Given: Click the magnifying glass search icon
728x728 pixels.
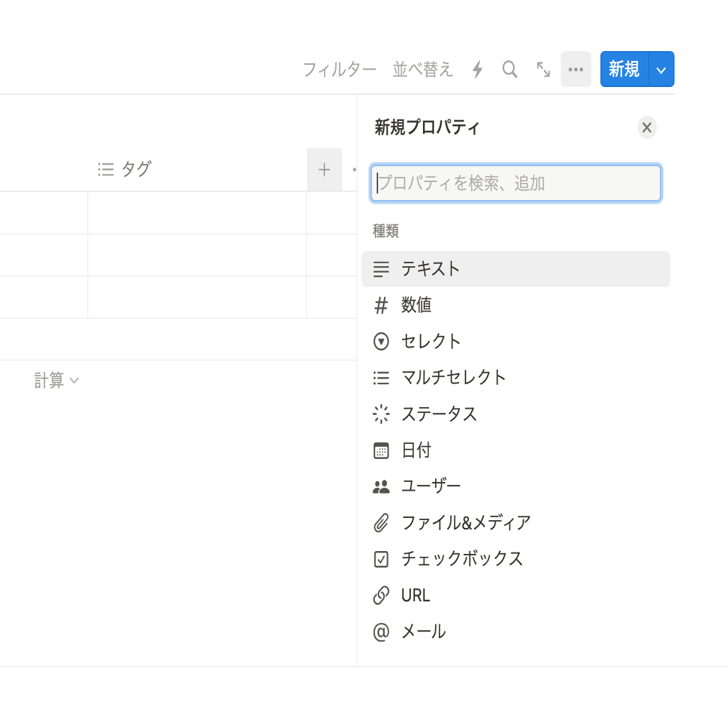Looking at the screenshot, I should 510,70.
